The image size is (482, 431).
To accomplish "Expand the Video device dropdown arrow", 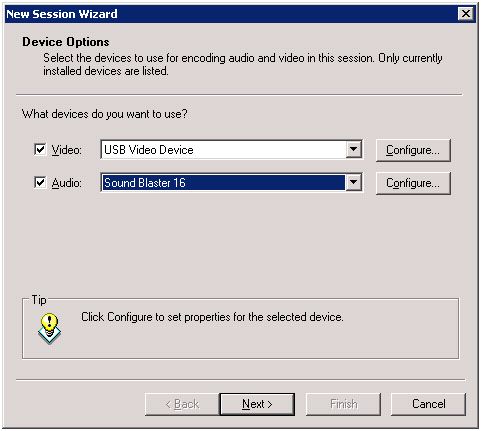I will point(353,149).
